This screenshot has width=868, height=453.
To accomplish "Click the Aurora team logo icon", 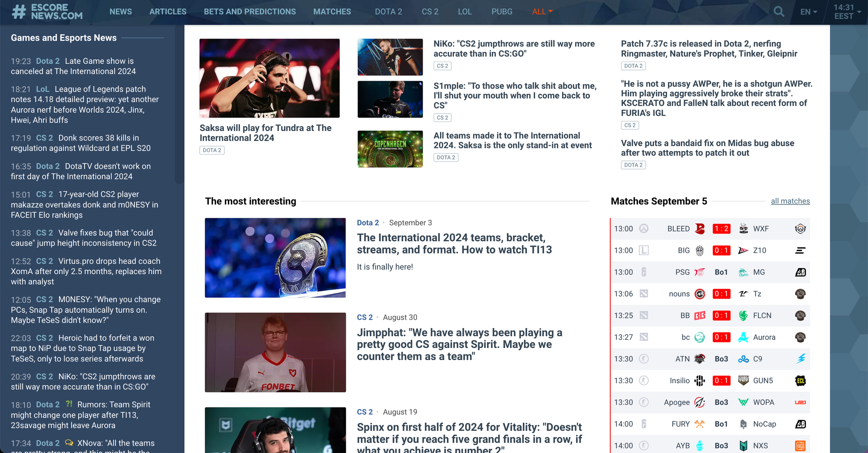I will 743,337.
